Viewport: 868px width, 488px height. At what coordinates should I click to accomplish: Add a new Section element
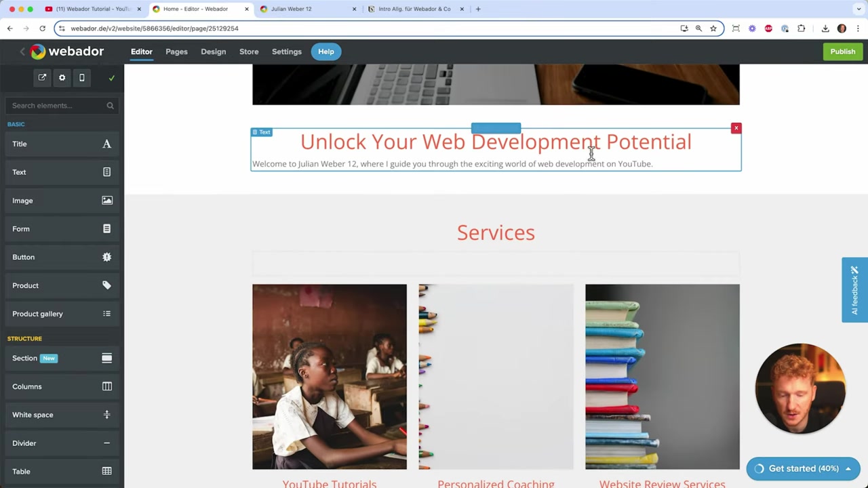[62, 358]
